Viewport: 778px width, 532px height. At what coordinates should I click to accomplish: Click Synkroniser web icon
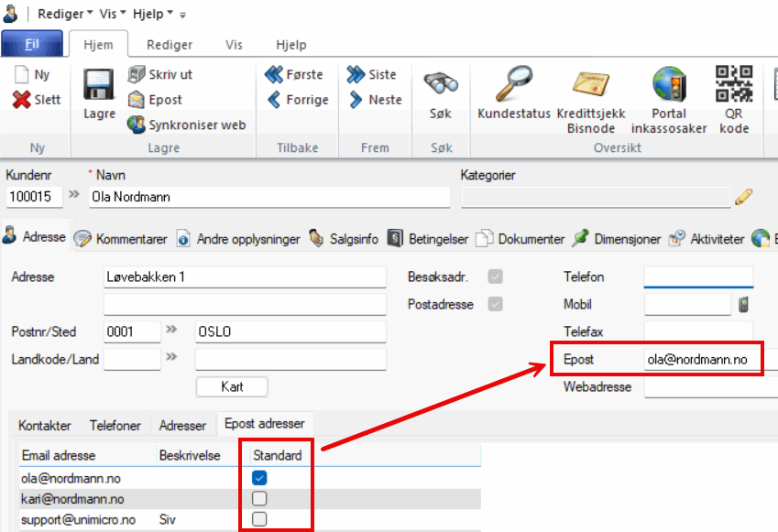tap(136, 125)
